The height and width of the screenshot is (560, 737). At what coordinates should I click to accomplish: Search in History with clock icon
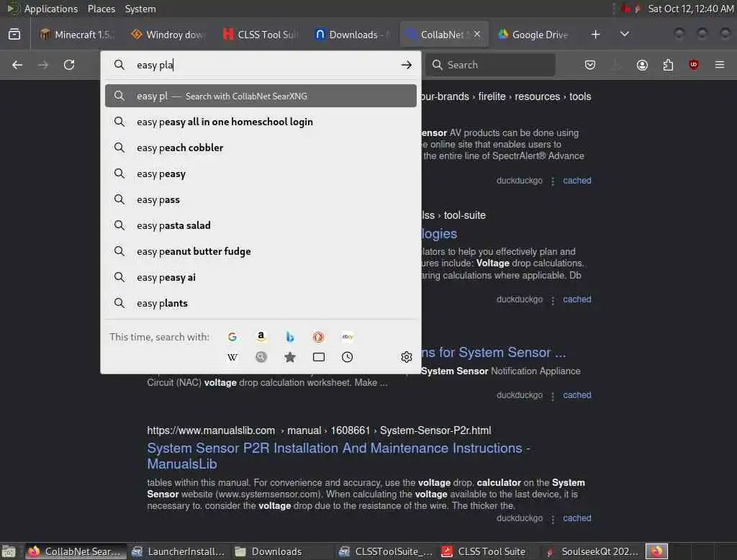pos(348,357)
